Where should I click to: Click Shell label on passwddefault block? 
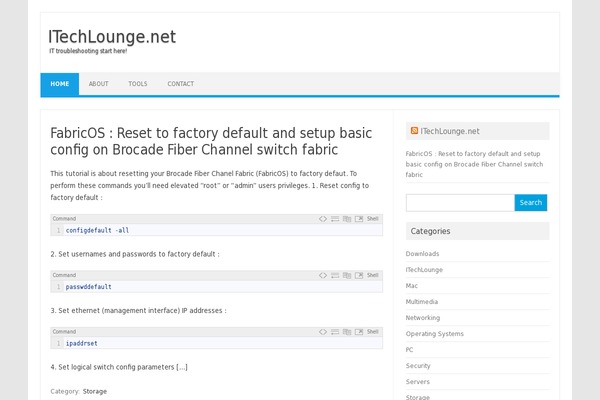[373, 275]
